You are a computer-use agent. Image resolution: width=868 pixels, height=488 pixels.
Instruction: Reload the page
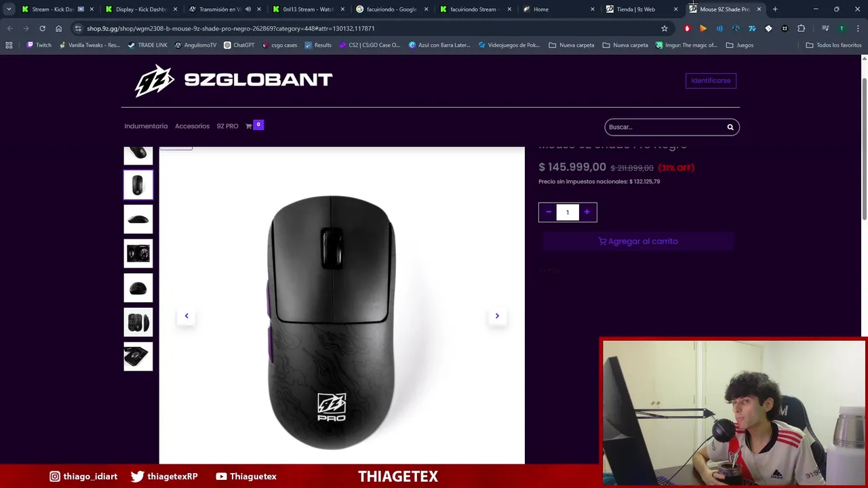pos(42,28)
